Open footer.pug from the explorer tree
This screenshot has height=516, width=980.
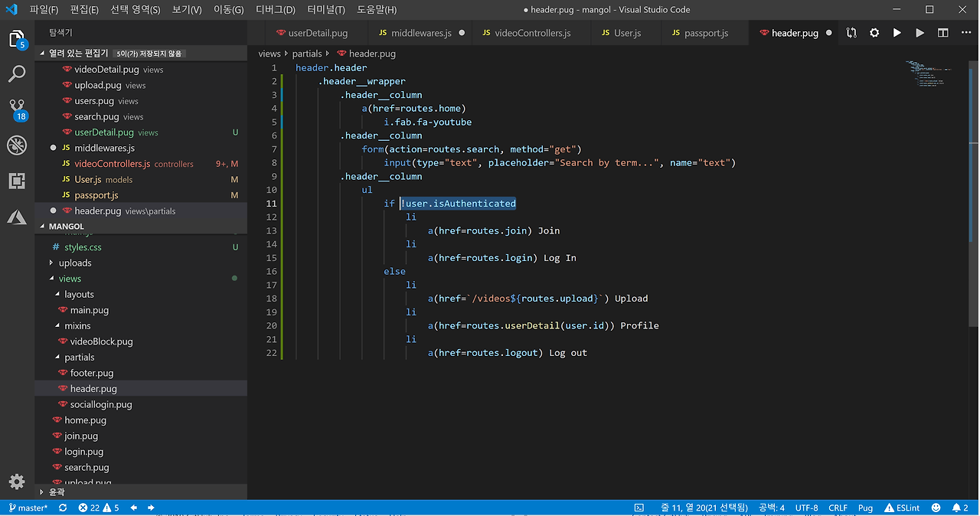pyautogui.click(x=92, y=373)
